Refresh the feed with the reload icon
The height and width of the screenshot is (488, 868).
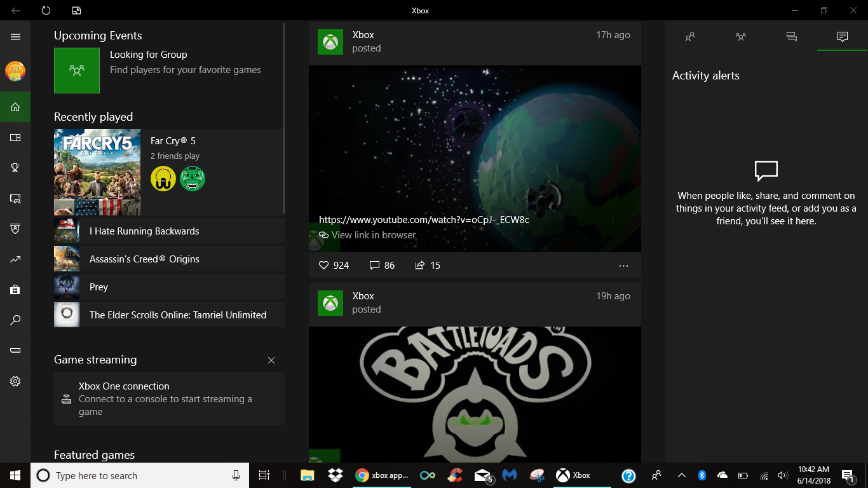(x=46, y=10)
